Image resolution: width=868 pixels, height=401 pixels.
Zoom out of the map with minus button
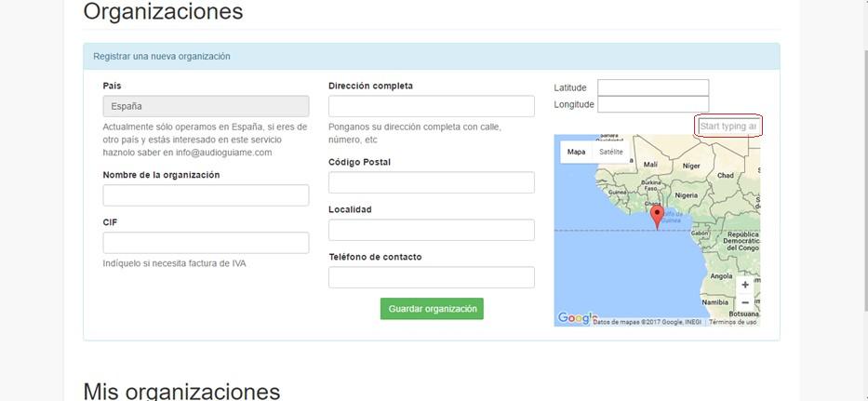coord(744,303)
